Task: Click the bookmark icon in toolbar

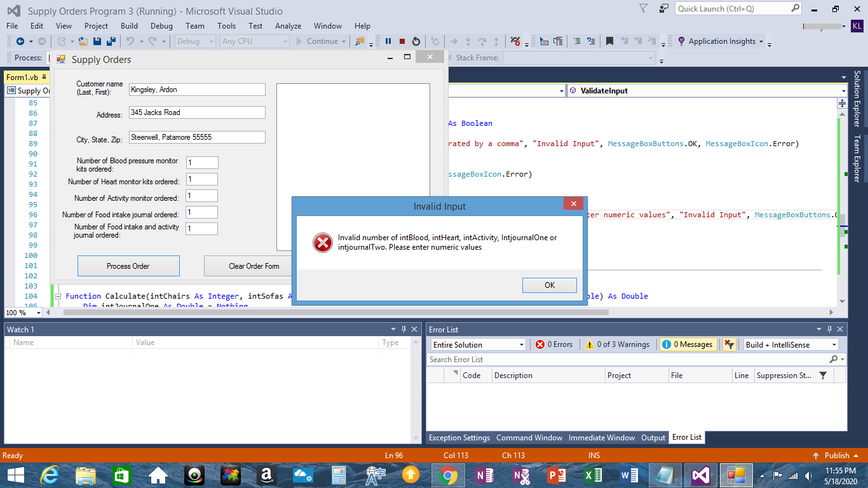Action: 609,41
